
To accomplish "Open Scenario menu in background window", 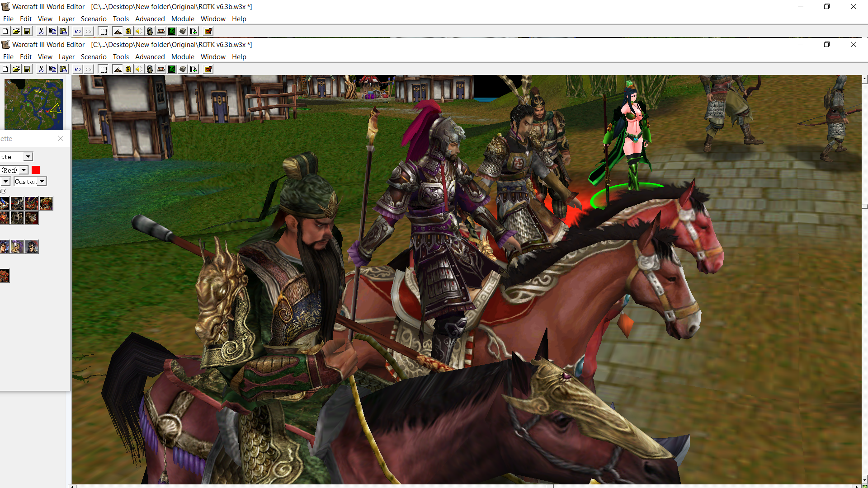I will click(94, 19).
